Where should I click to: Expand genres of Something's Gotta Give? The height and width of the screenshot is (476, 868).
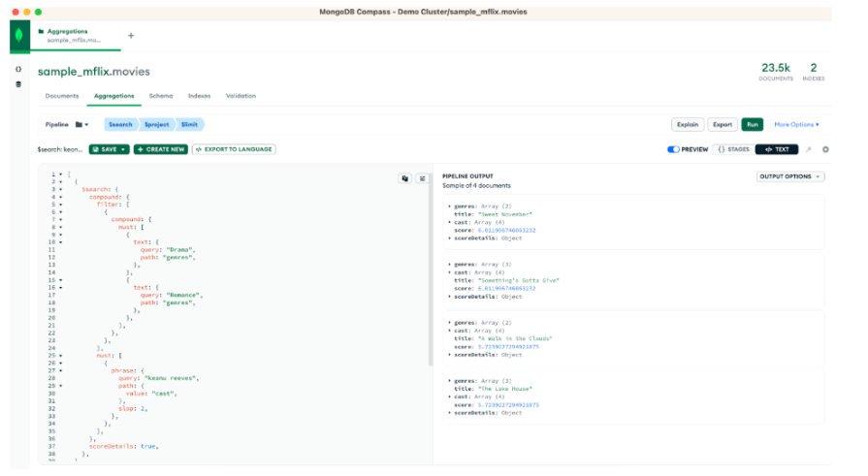pos(449,265)
